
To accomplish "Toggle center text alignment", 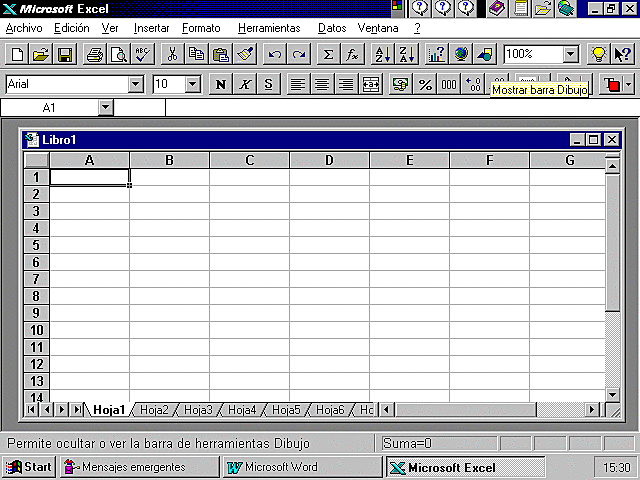I will point(323,84).
